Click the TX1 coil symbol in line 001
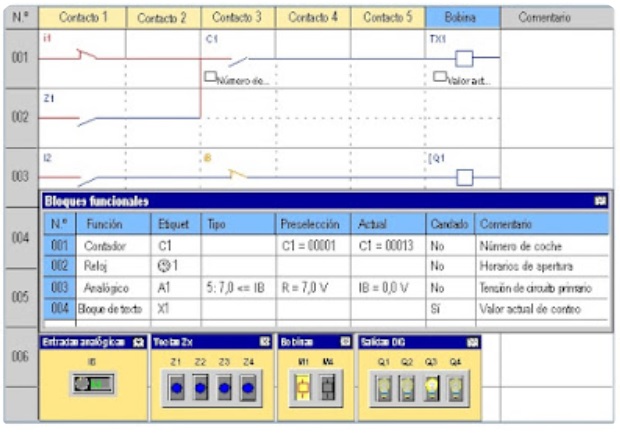The width and height of the screenshot is (620, 434). click(463, 58)
